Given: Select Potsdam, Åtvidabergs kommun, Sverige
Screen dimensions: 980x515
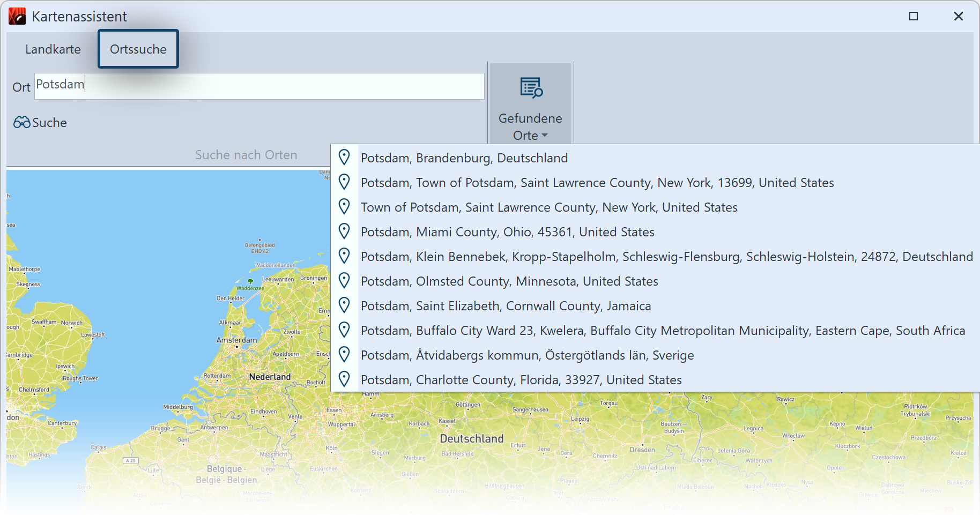Looking at the screenshot, I should 528,355.
